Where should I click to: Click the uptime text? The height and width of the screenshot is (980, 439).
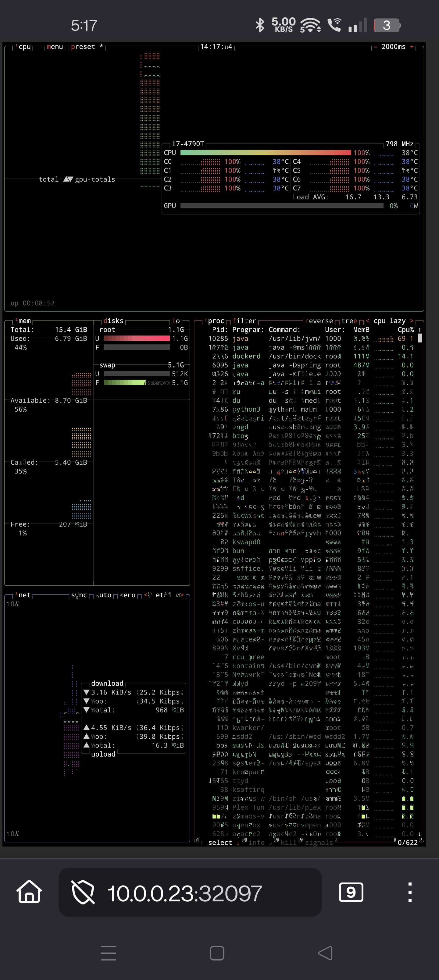32,303
